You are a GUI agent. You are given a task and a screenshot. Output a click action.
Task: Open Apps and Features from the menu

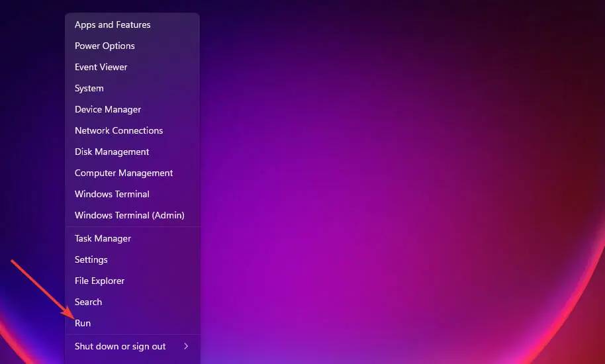(x=113, y=24)
